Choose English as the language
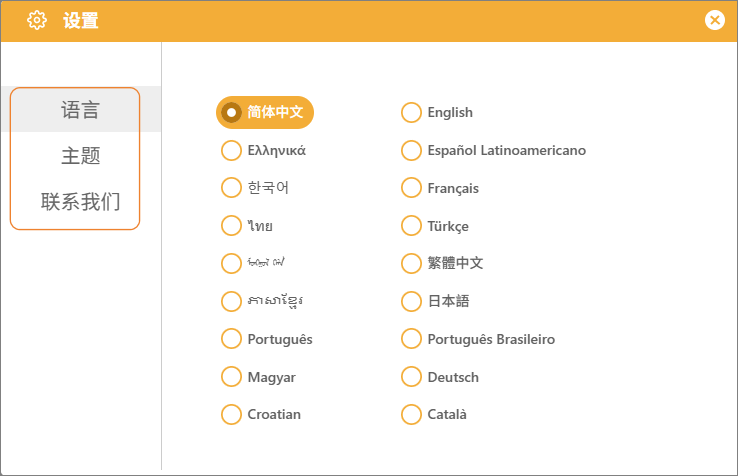 pos(411,112)
